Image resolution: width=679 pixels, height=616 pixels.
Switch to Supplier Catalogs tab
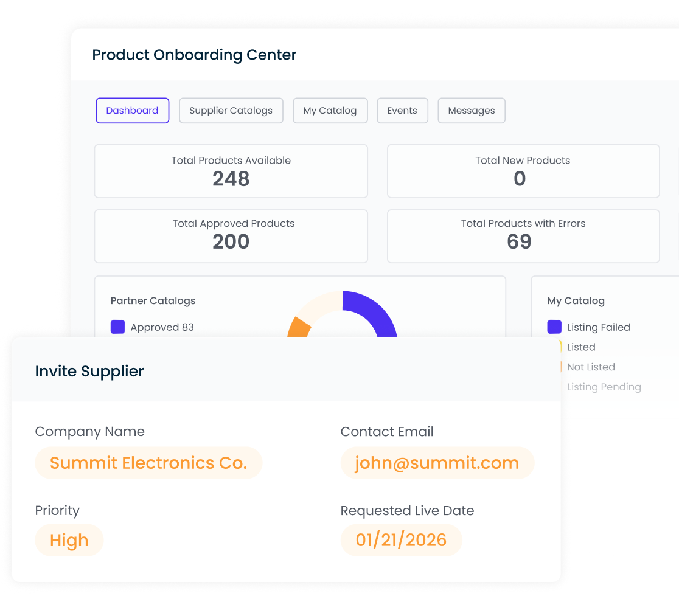tap(231, 111)
